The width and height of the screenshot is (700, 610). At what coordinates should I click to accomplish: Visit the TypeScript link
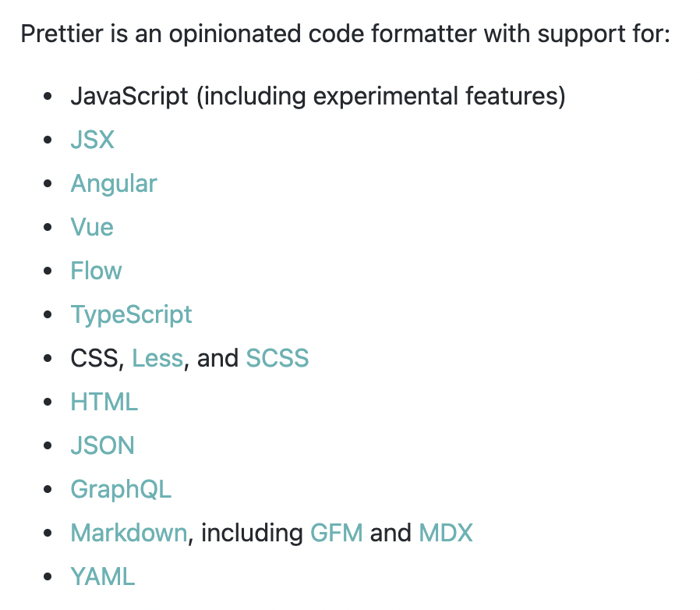tap(131, 315)
